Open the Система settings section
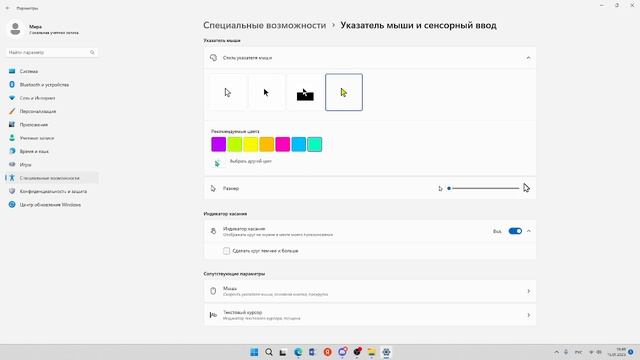Image resolution: width=640 pixels, height=360 pixels. [51, 71]
